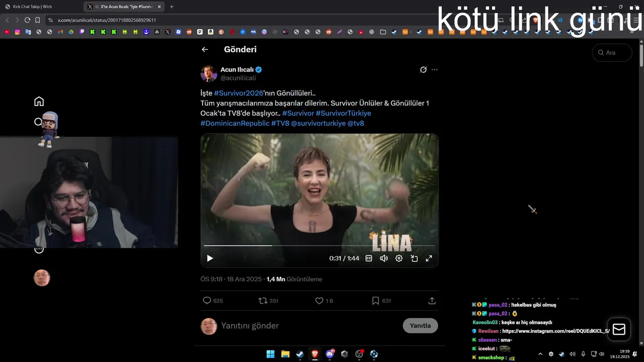Like the tweet using the heart icon
644x362 pixels.
[324, 301]
